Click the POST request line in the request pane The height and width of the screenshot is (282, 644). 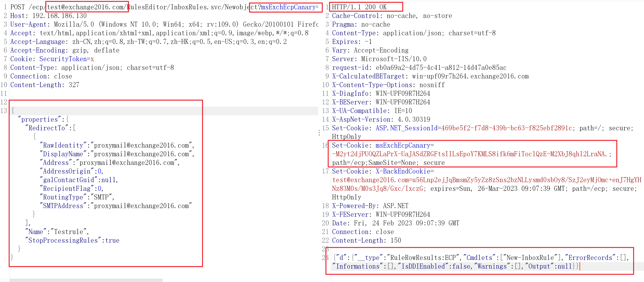click(x=160, y=7)
